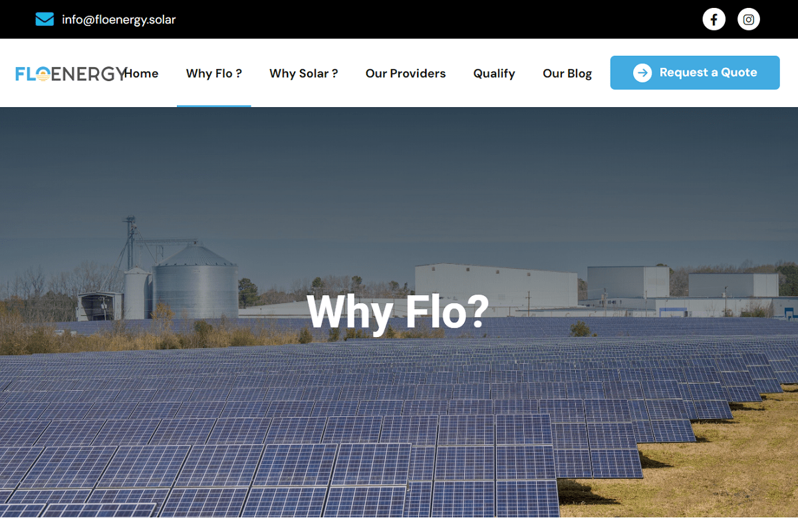This screenshot has height=532, width=798.
Task: Open the Instagram social icon
Action: click(749, 19)
